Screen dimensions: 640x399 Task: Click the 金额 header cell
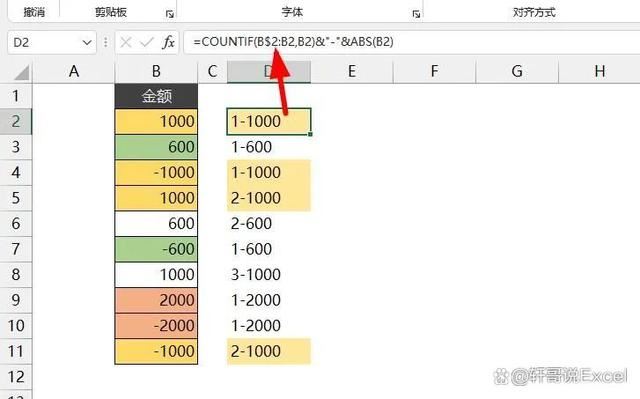coord(156,96)
